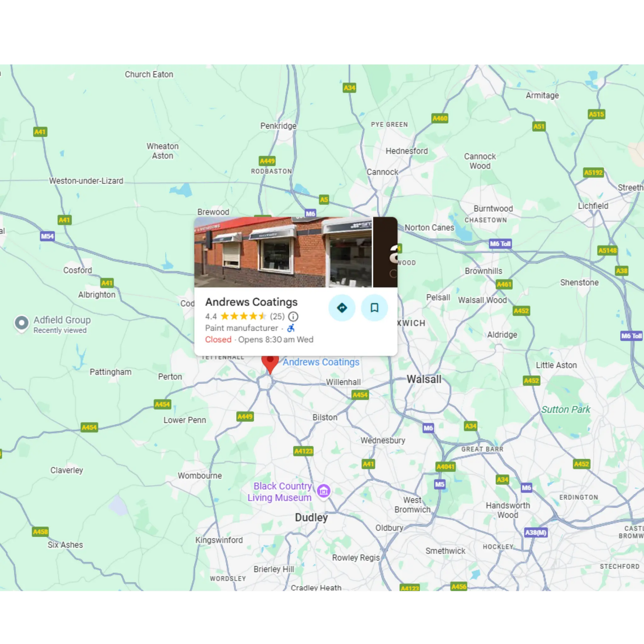Click the Directions icon in Andrews Coatings card
644x644 pixels.
coord(342,308)
